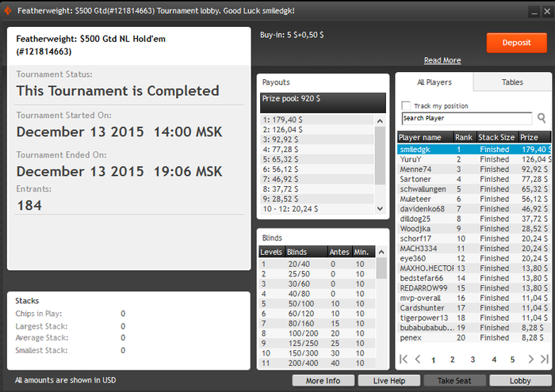Select player row Woodjka
Image resolution: width=555 pixels, height=392 pixels.
pyautogui.click(x=474, y=228)
